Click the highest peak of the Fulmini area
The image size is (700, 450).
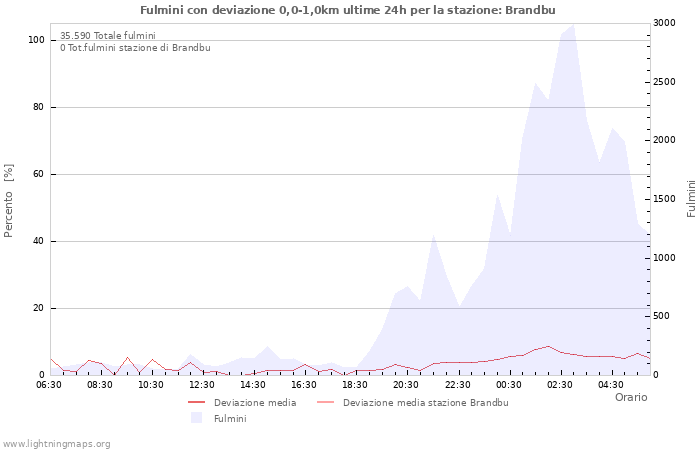click(573, 26)
